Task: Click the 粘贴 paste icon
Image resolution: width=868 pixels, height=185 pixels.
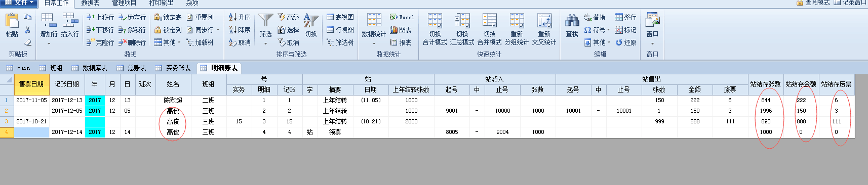Action: coord(12,25)
